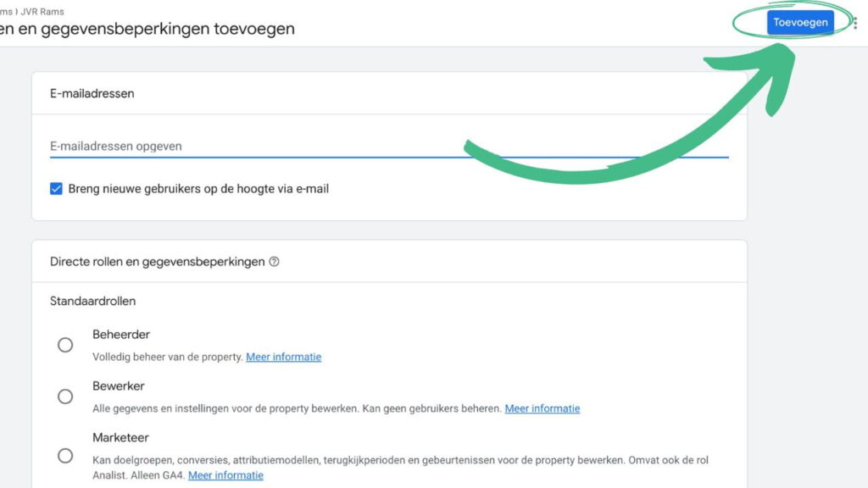Uncheck Breng nieuwe gebruikers op de hoogte
The width and height of the screenshot is (868, 488).
pyautogui.click(x=56, y=189)
